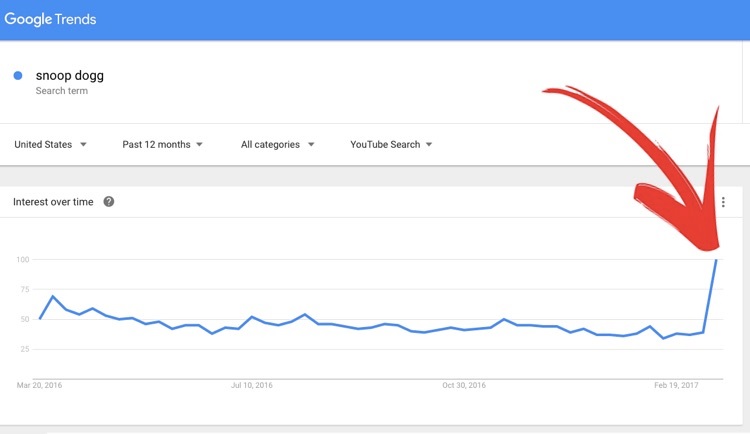Click the Mar 20, 2016 axis label

39,385
